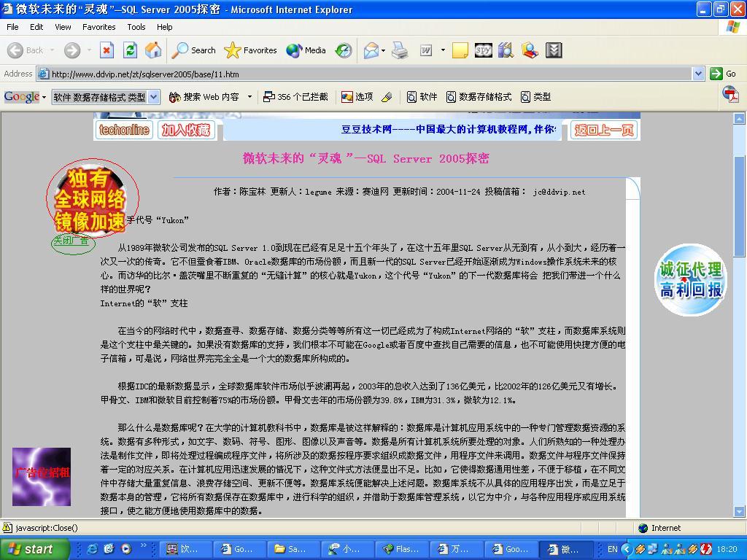Expand the Google search box dropdown
The width and height of the screenshot is (747, 560).
(153, 97)
